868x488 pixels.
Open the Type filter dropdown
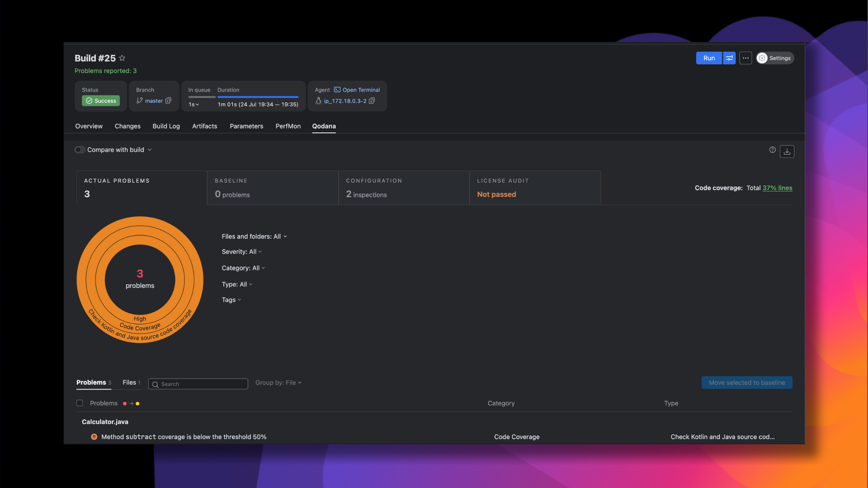(x=237, y=284)
